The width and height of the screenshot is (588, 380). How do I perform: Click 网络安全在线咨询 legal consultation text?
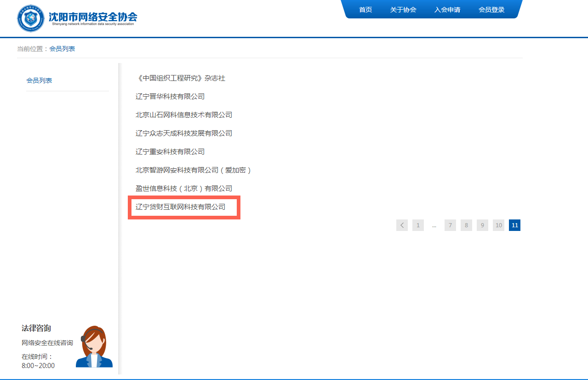pyautogui.click(x=47, y=343)
